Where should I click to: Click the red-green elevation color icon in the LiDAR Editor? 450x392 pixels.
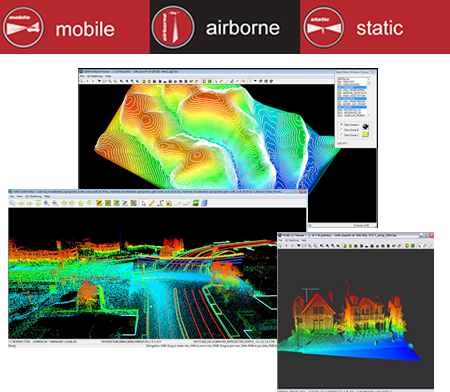tap(99, 203)
